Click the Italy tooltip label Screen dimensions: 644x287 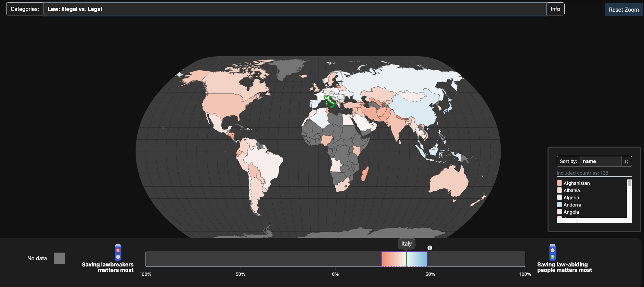tap(407, 244)
